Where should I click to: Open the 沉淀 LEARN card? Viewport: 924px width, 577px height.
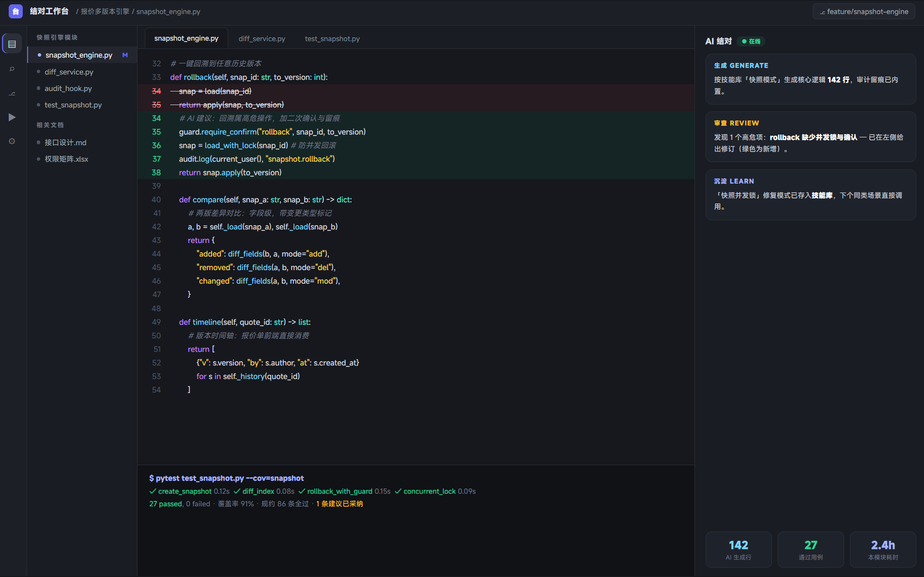pos(810,195)
